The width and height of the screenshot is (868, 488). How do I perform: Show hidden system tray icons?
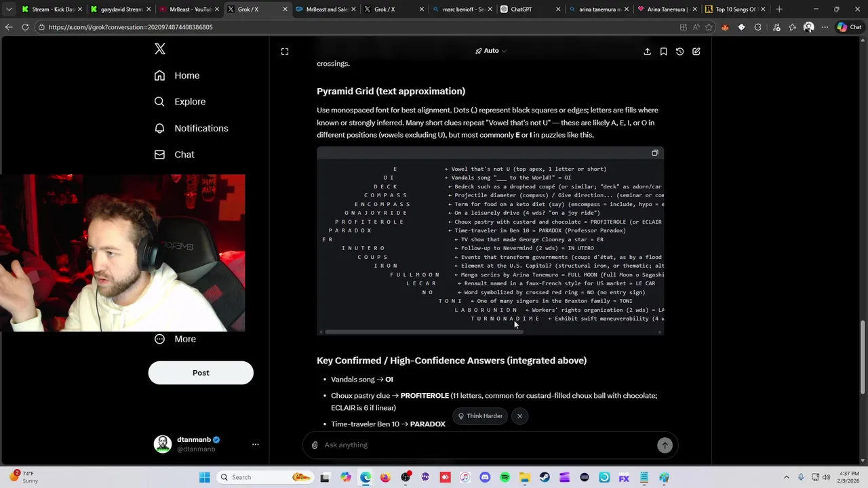pyautogui.click(x=787, y=477)
